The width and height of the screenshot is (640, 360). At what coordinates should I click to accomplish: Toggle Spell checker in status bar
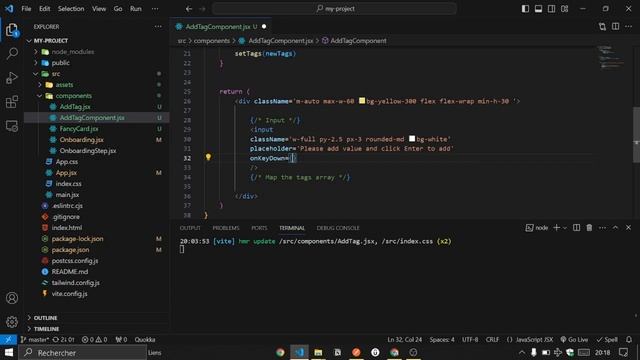pyautogui.click(x=607, y=340)
